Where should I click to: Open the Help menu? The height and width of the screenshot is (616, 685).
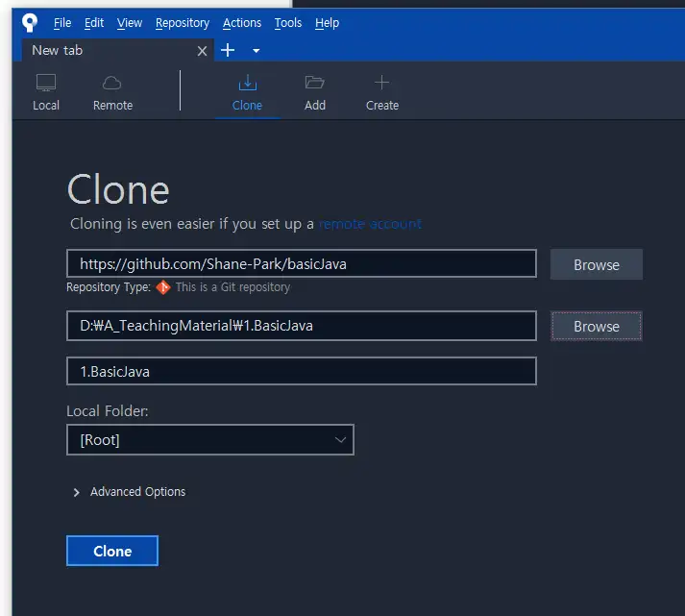click(x=327, y=23)
